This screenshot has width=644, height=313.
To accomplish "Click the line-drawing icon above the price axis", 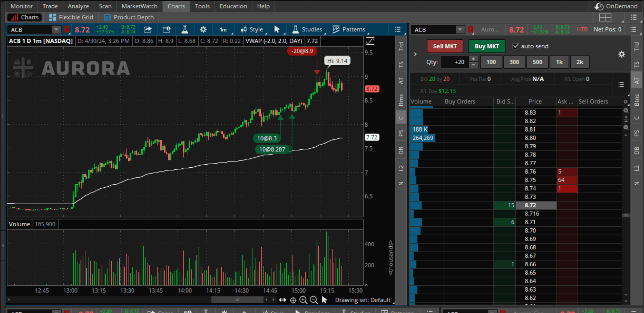I will click(370, 41).
